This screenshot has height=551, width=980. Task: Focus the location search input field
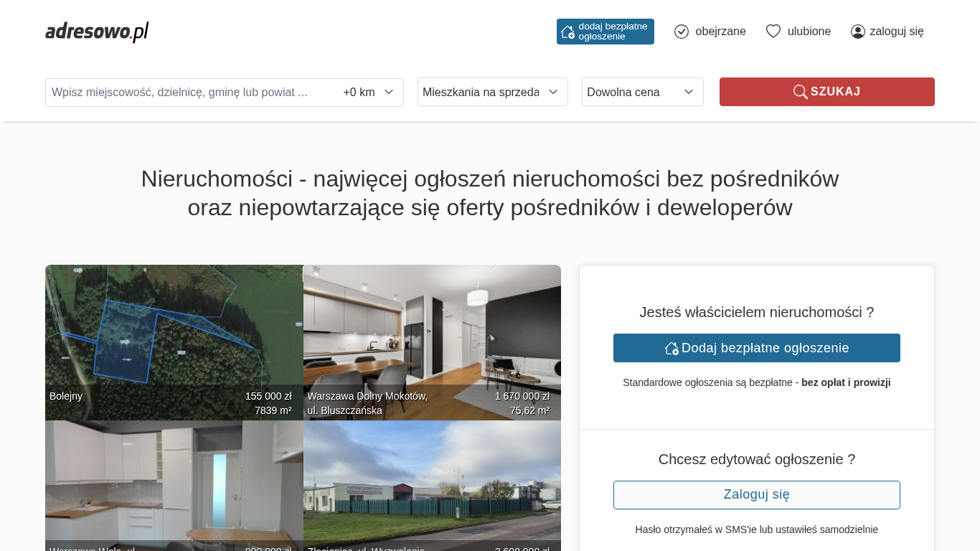coord(187,93)
